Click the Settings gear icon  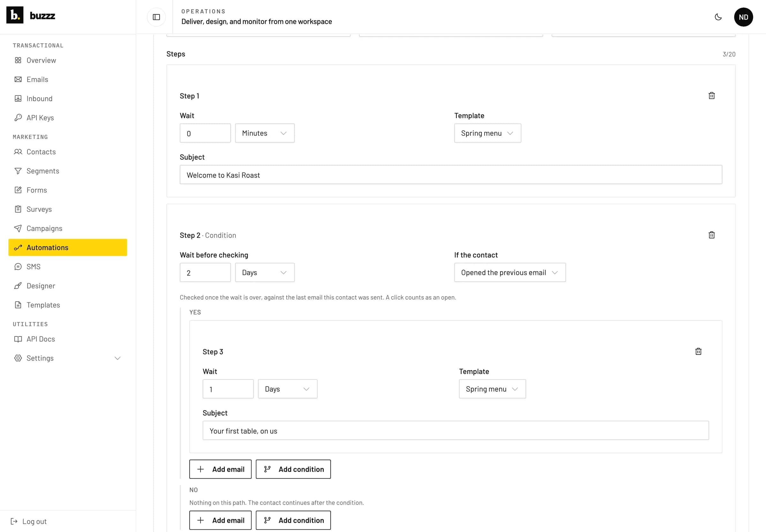(18, 358)
